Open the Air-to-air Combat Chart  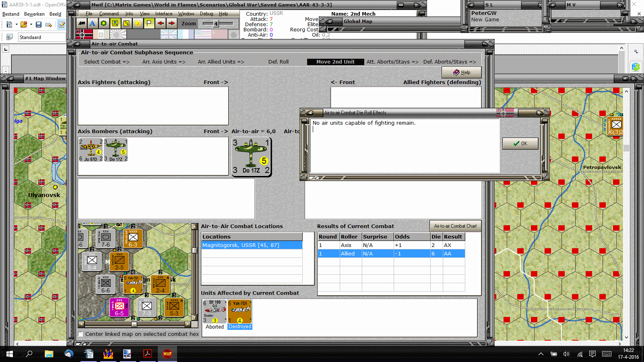coord(455,226)
